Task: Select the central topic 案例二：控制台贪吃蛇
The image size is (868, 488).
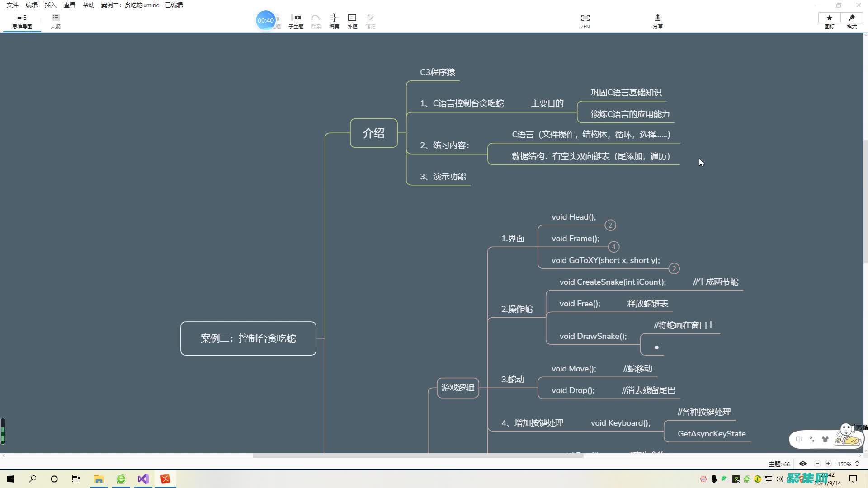Action: (x=248, y=338)
